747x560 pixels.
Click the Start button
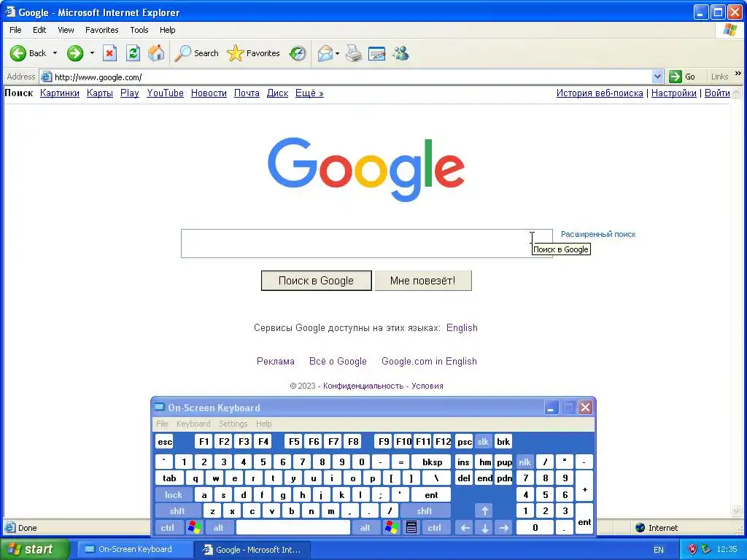click(34, 549)
